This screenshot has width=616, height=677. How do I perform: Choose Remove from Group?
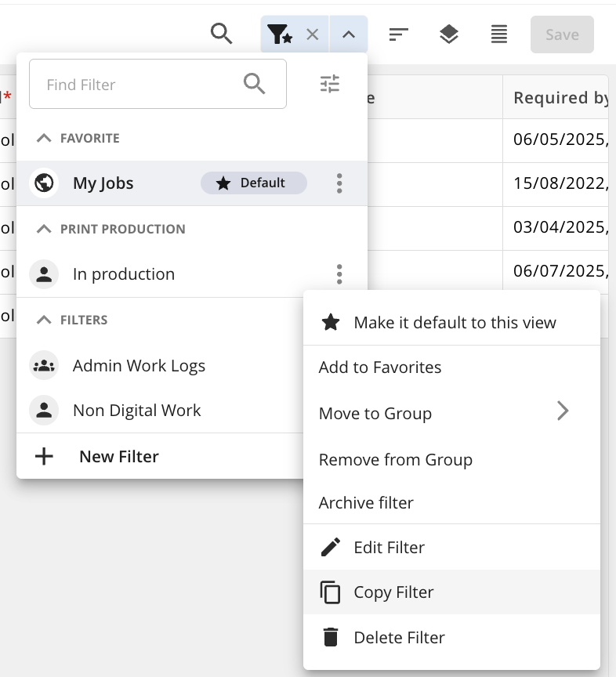[451, 459]
